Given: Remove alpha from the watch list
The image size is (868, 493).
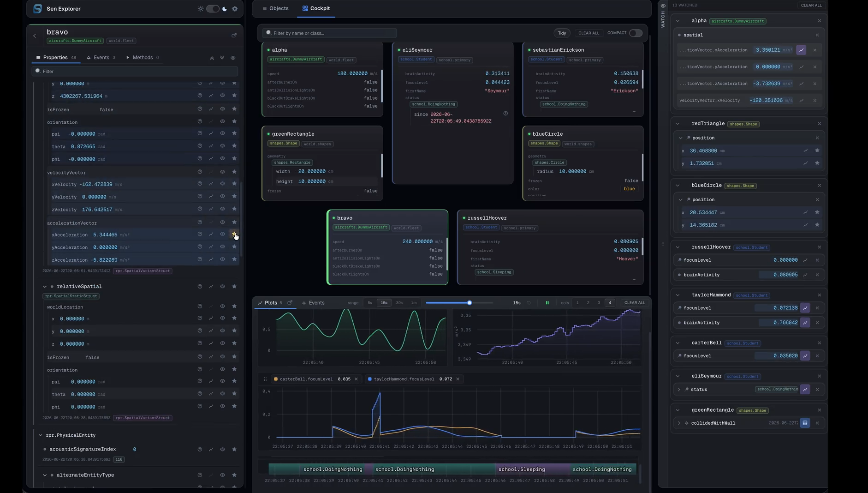Looking at the screenshot, I should coord(819,21).
